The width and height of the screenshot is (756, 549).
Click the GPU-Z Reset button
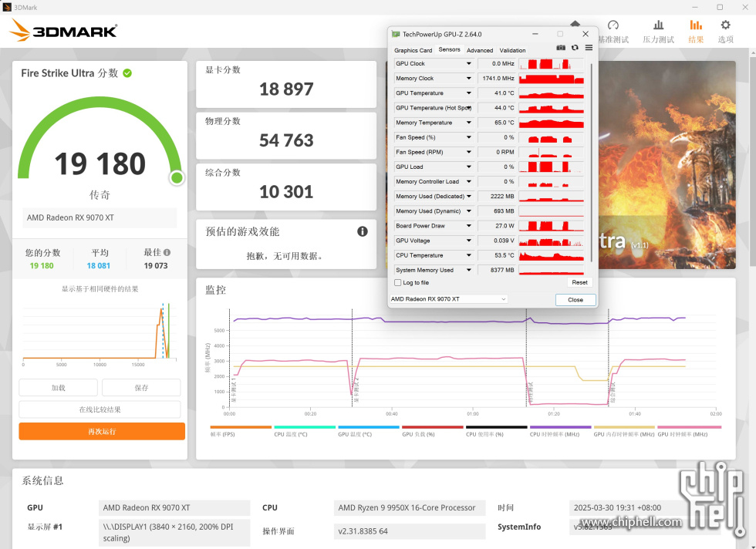(579, 282)
